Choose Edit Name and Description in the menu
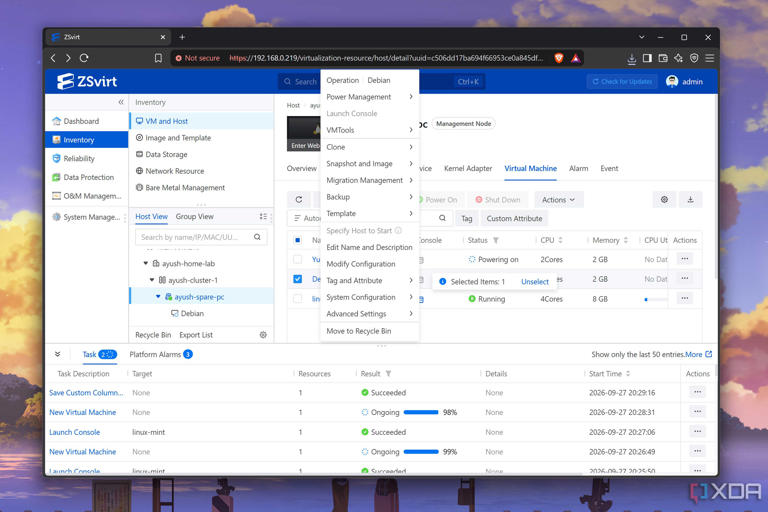This screenshot has height=512, width=768. click(x=369, y=247)
